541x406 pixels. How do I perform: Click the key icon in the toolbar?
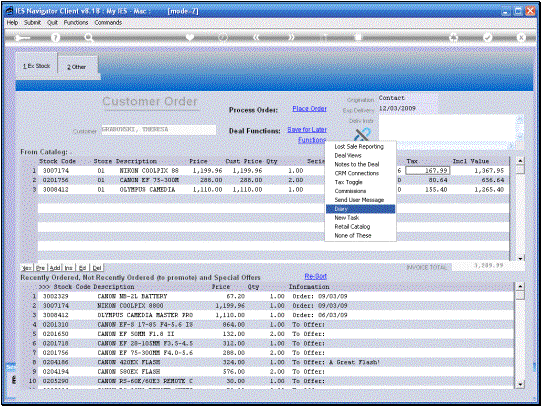[x=22, y=37]
